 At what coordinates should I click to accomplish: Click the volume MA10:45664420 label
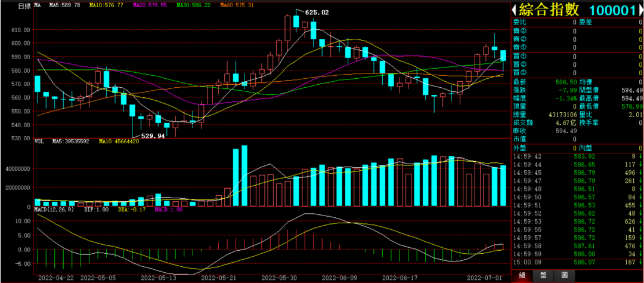(x=119, y=141)
